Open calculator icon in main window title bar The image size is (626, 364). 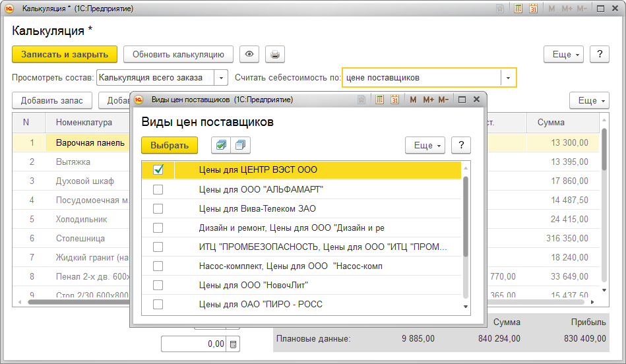pos(518,9)
